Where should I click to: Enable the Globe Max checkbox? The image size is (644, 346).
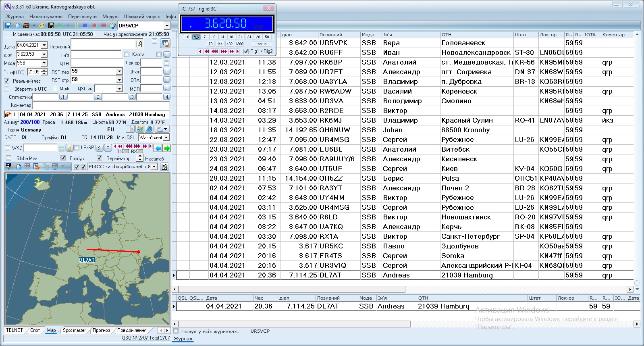click(x=8, y=158)
